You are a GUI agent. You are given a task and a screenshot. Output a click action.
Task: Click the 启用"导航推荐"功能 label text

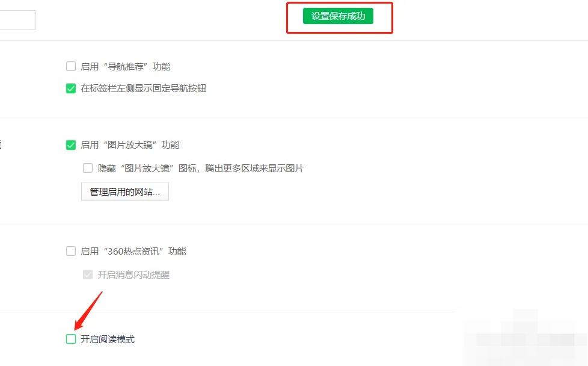pyautogui.click(x=126, y=67)
